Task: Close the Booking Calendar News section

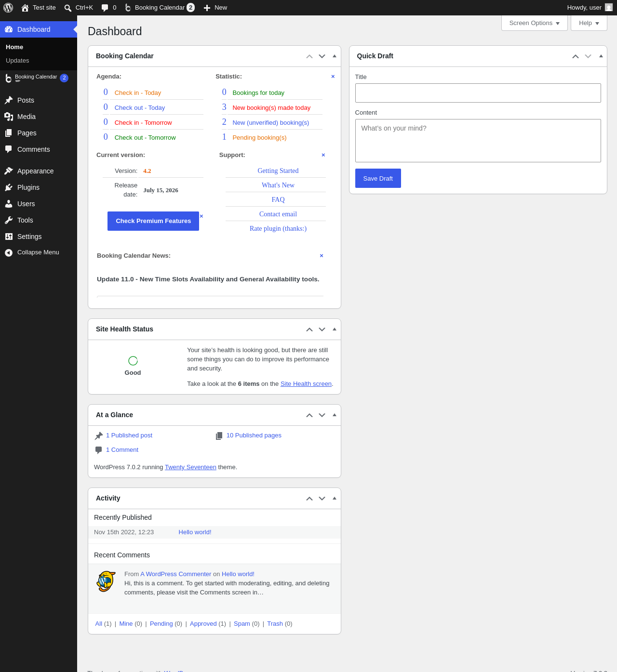Action: (322, 256)
